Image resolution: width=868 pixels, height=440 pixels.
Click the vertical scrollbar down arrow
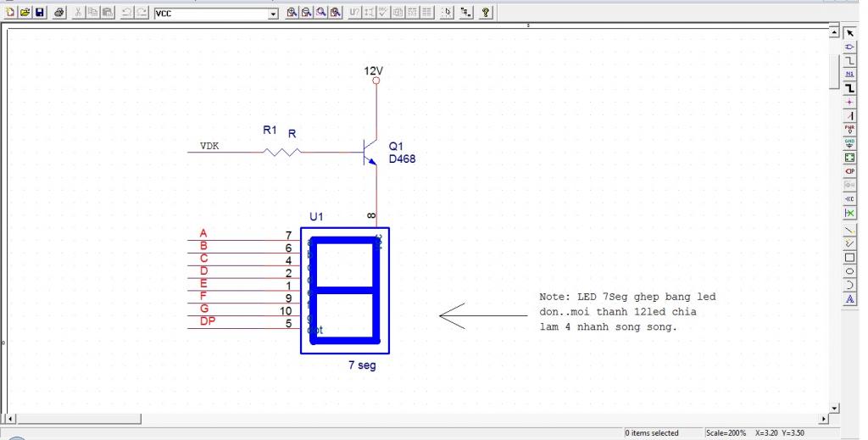834,409
